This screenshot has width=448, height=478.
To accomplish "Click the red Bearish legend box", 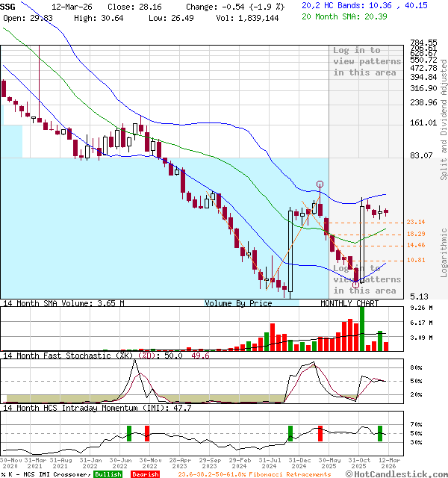I will [x=145, y=474].
